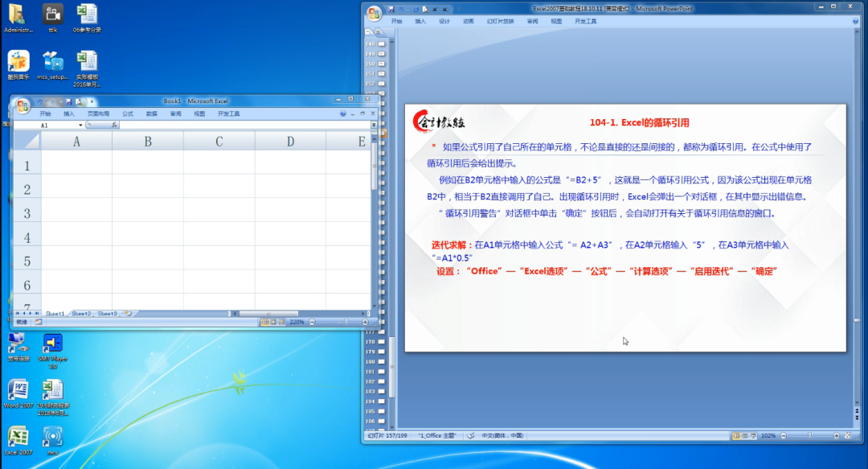Open the 开始 tab in PowerPoint
This screenshot has width=868, height=469.
click(397, 21)
